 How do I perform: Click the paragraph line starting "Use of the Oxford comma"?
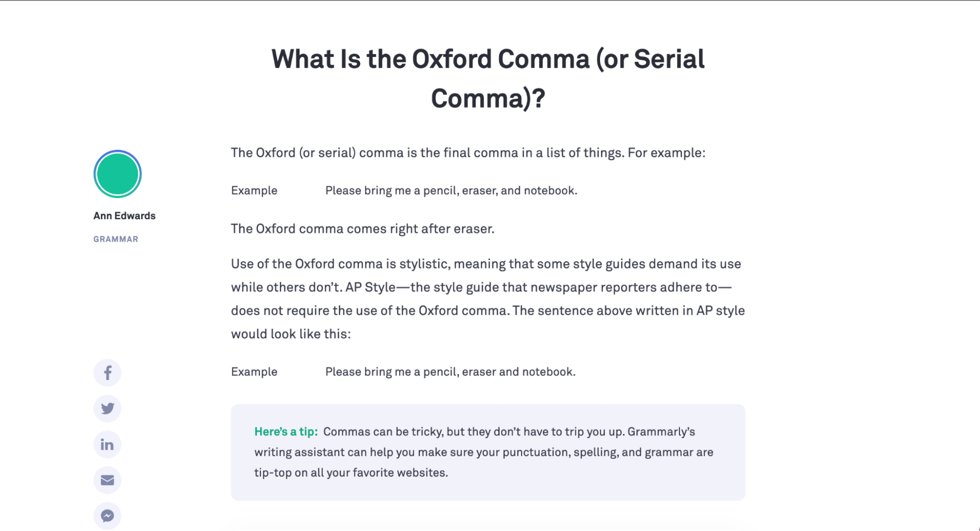(485, 264)
